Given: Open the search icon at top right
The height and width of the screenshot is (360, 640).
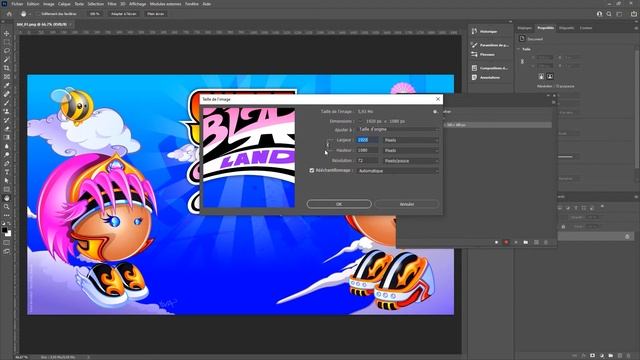Looking at the screenshot, I should pyautogui.click(x=609, y=14).
